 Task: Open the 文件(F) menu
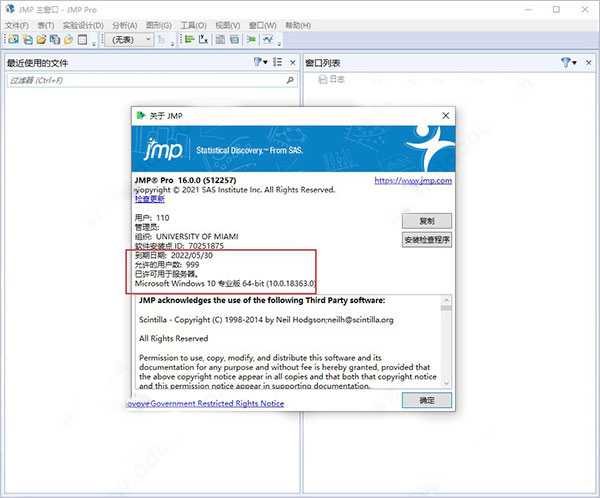tap(17, 25)
